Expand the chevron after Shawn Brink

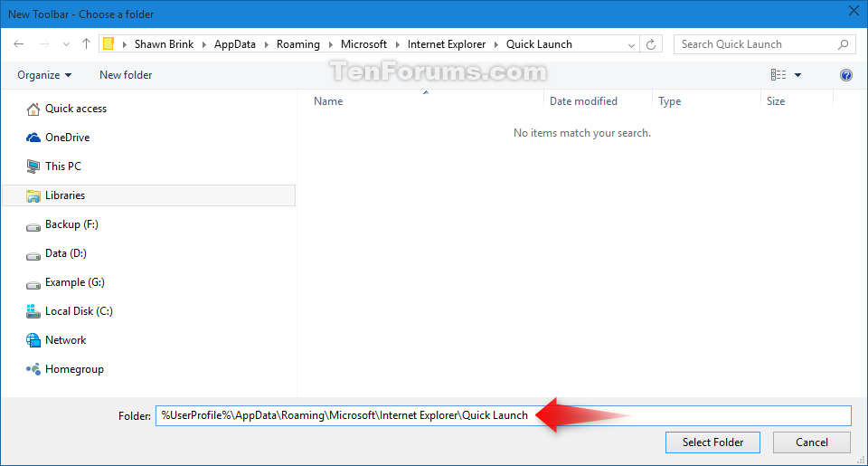203,45
